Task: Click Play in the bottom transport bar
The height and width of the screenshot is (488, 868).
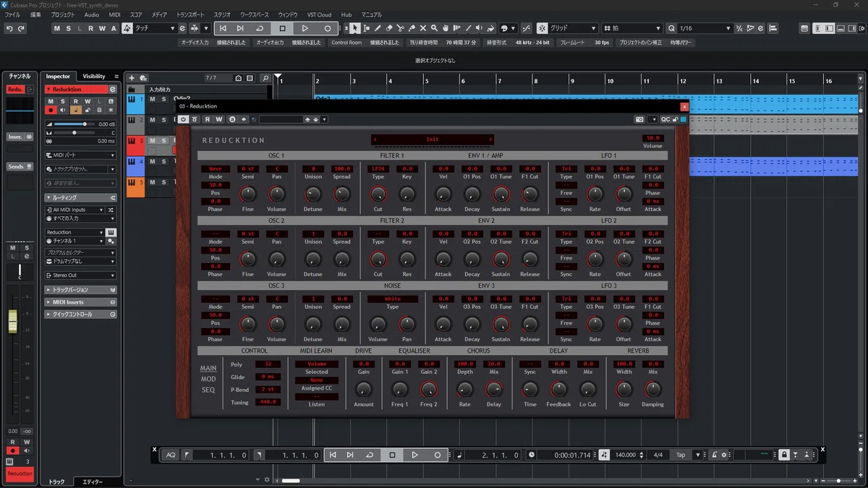Action: click(414, 455)
